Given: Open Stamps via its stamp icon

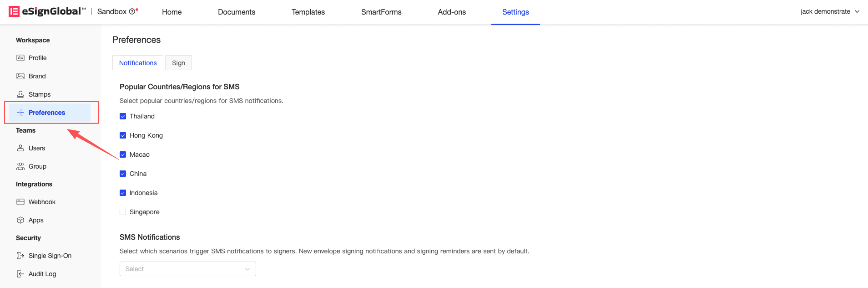Looking at the screenshot, I should pos(20,94).
